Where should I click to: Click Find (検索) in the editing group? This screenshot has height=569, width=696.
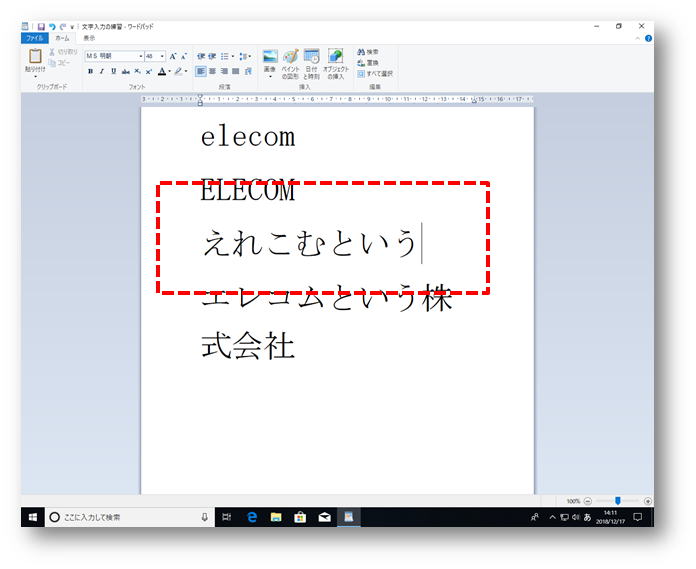[368, 52]
